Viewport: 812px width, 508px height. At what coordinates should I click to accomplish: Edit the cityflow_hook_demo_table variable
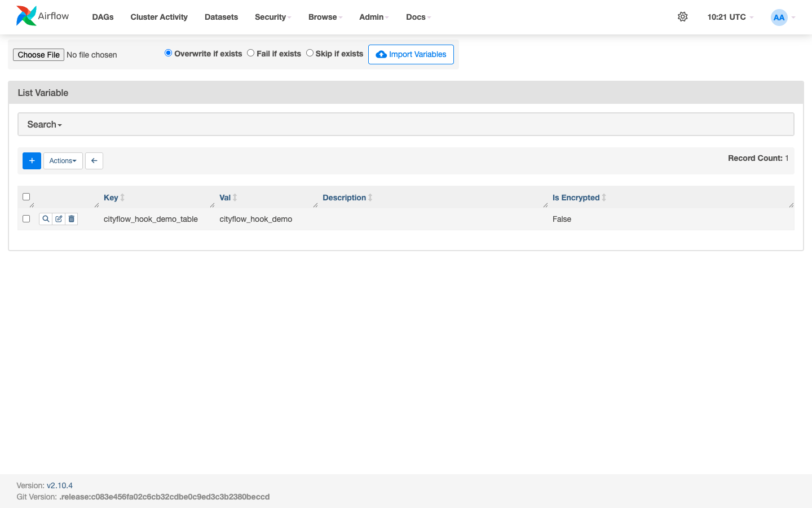coord(59,219)
